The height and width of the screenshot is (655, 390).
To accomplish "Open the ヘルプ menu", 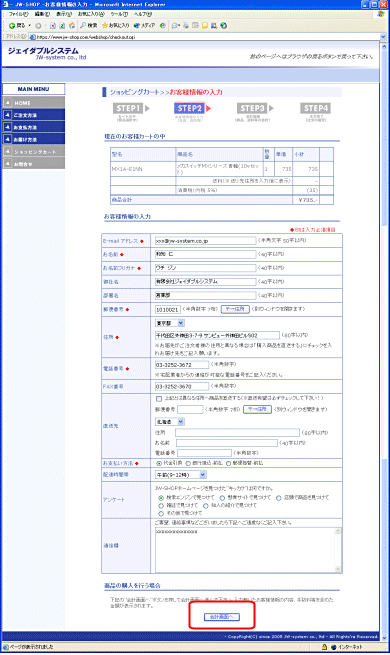I will [x=143, y=14].
